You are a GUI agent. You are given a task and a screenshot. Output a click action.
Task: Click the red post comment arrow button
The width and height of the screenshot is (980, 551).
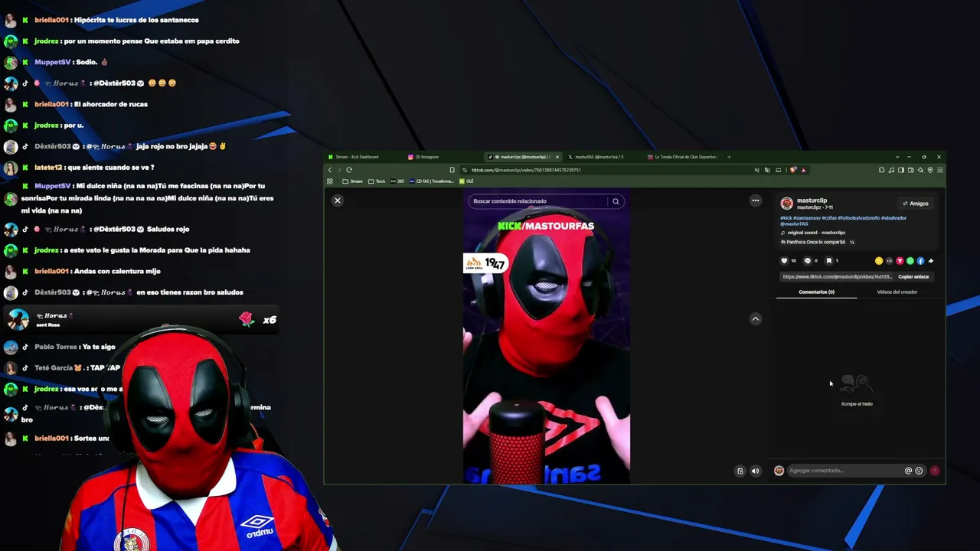935,471
